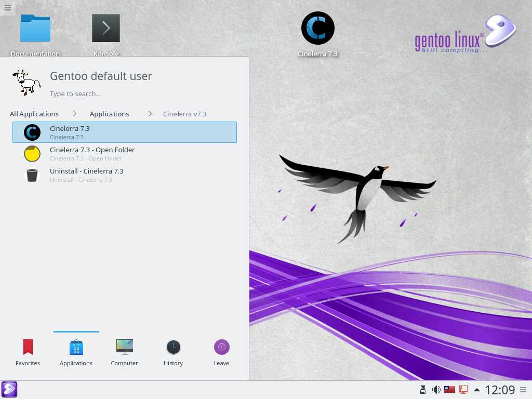Click the Gentoo application launcher button
The image size is (532, 399).
click(x=9, y=390)
